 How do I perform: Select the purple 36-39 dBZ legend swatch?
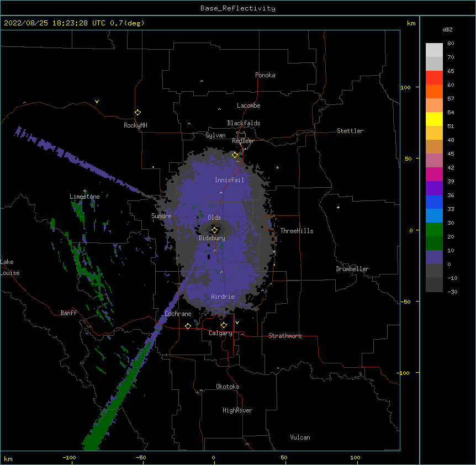coord(434,188)
